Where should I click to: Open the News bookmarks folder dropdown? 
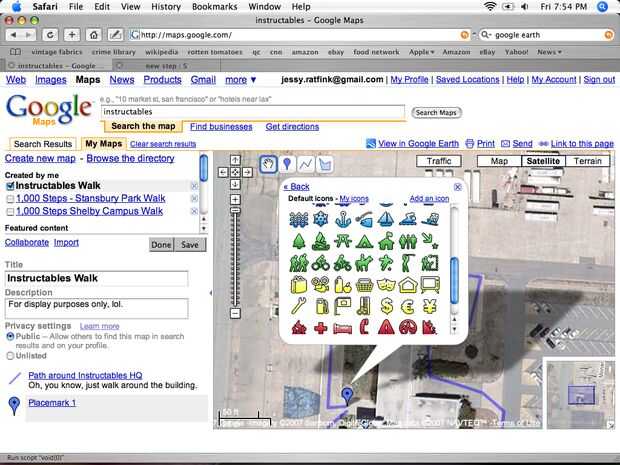pos(549,52)
